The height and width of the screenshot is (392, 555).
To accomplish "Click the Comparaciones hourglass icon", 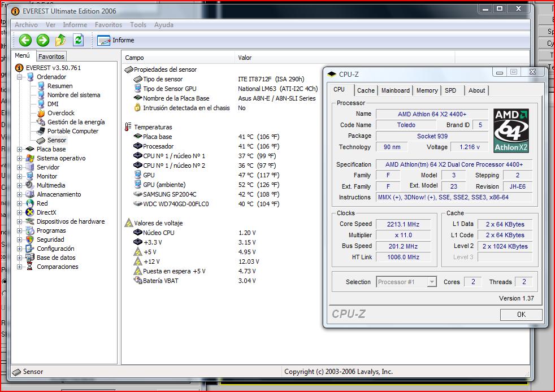I will tap(30, 267).
